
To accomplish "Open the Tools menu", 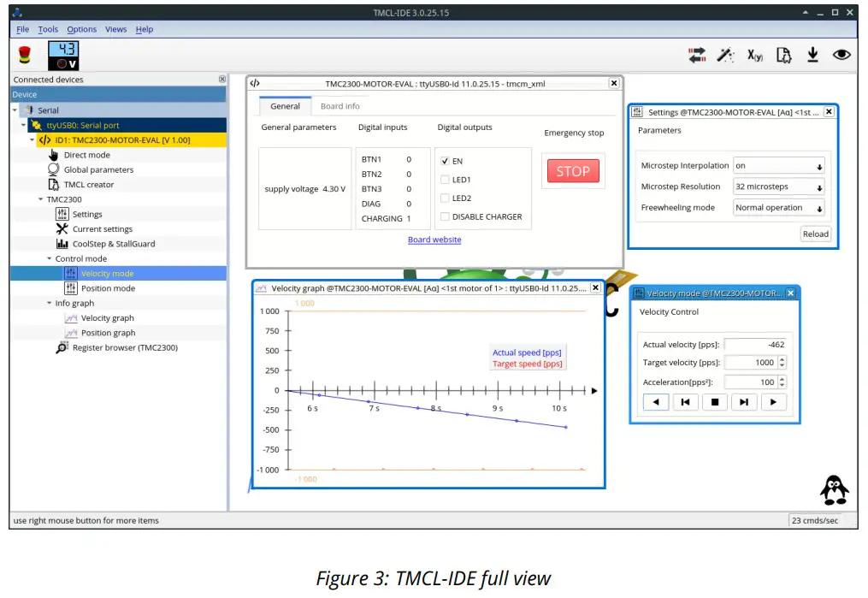I will tap(47, 28).
